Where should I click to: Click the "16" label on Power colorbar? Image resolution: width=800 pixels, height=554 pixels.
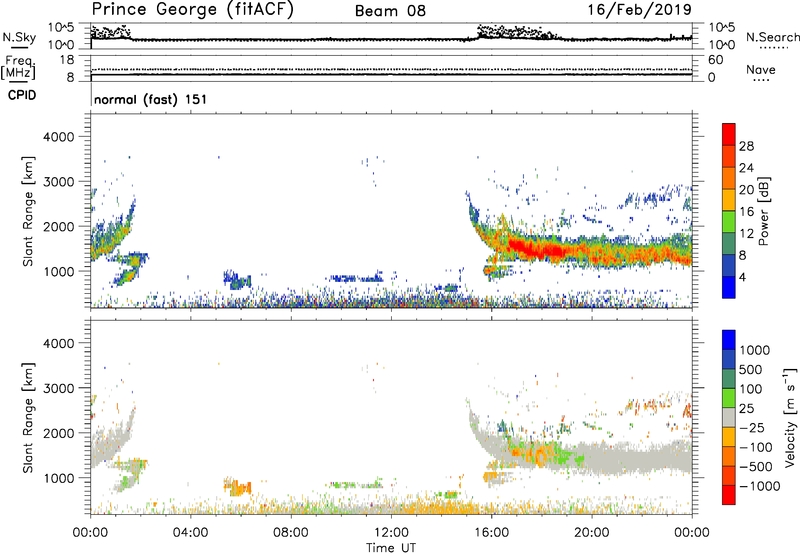pyautogui.click(x=746, y=212)
